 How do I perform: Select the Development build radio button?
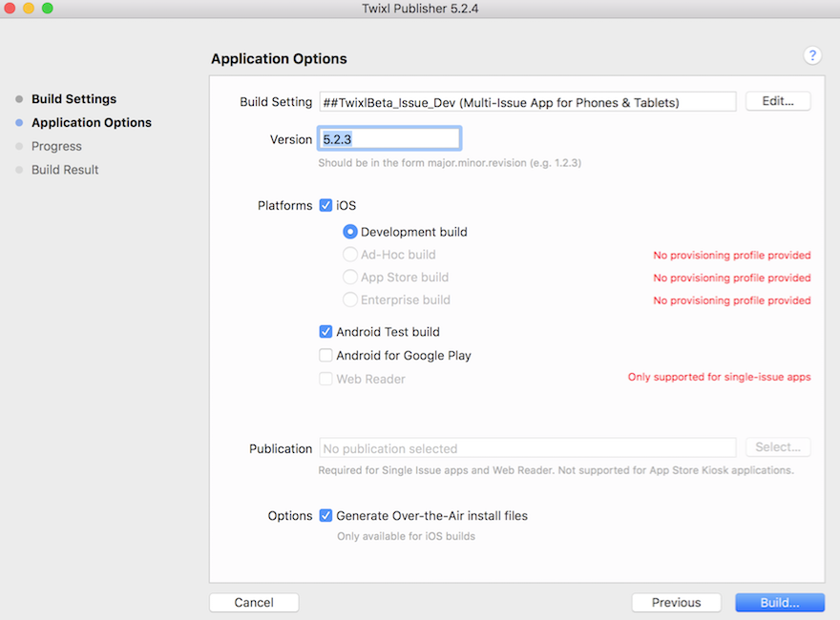pos(349,232)
